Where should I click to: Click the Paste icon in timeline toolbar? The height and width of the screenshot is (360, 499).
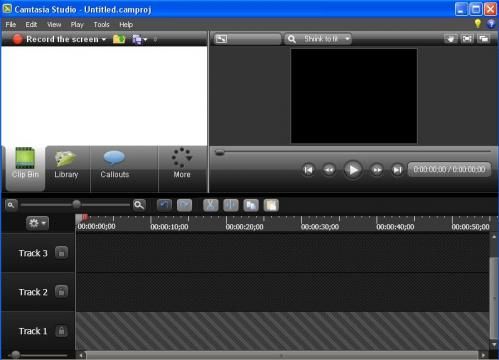(271, 205)
